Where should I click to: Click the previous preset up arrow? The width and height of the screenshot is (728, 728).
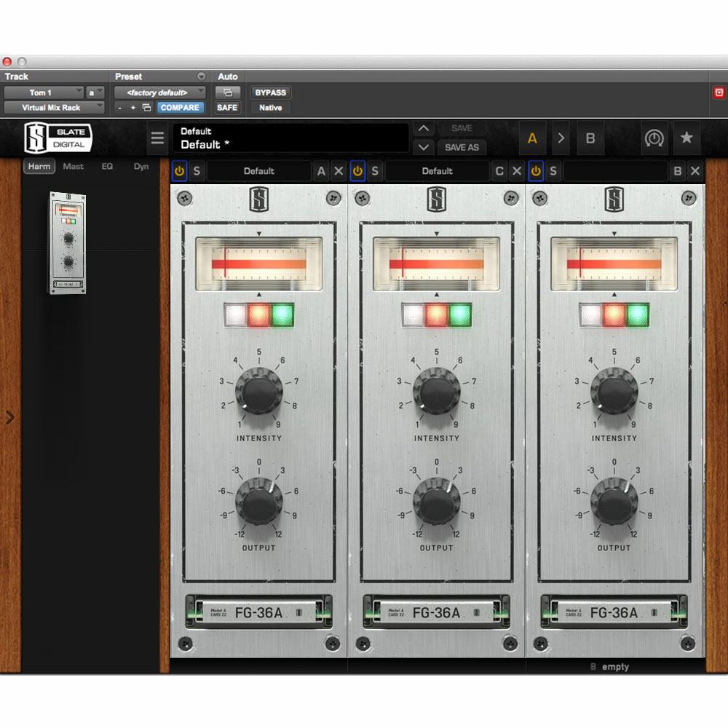(424, 128)
